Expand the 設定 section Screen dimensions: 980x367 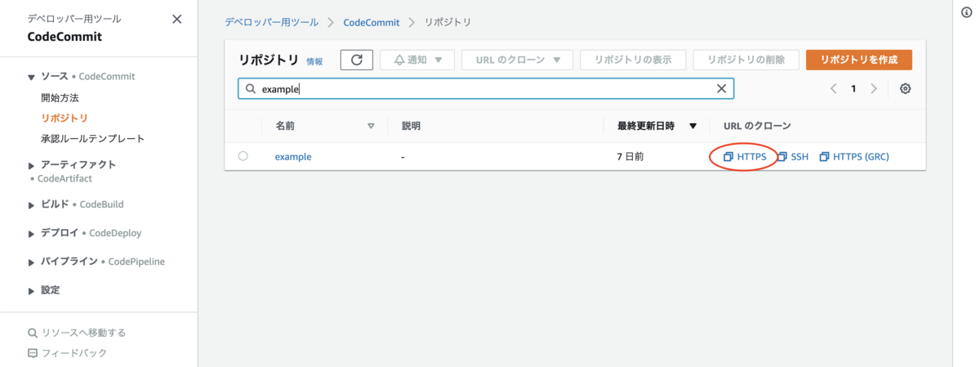[32, 291]
